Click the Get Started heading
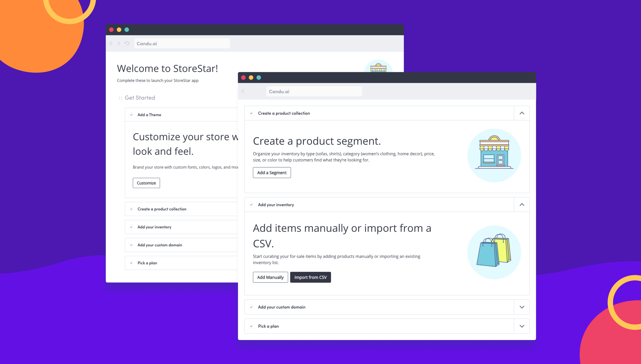The width and height of the screenshot is (641, 364). pos(140,98)
